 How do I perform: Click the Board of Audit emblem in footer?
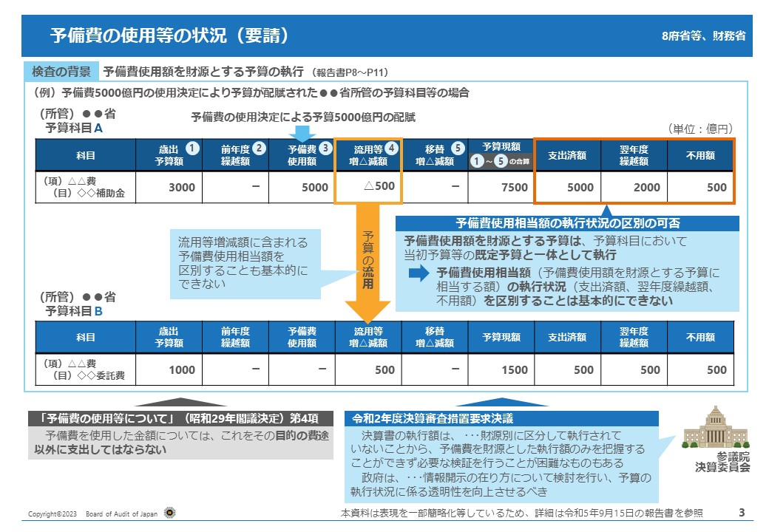169,513
